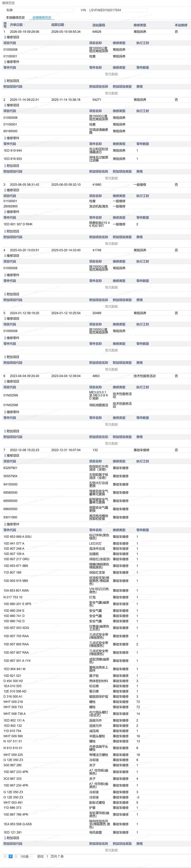
Task: Click the 进站里程 column header
Action: coord(98,25)
